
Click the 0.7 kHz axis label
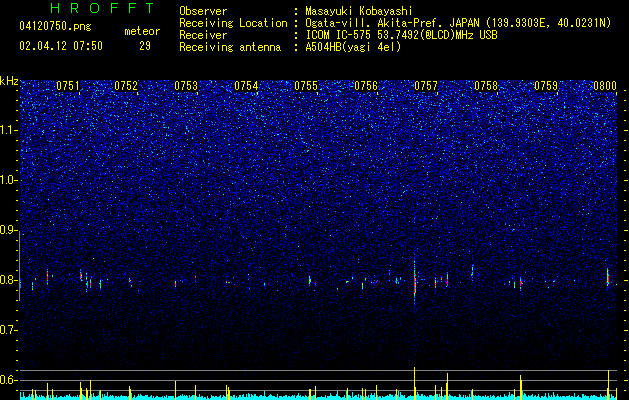tap(9, 330)
